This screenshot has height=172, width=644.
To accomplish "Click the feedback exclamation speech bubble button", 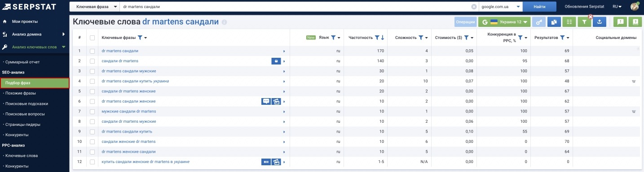I will tap(620, 21).
